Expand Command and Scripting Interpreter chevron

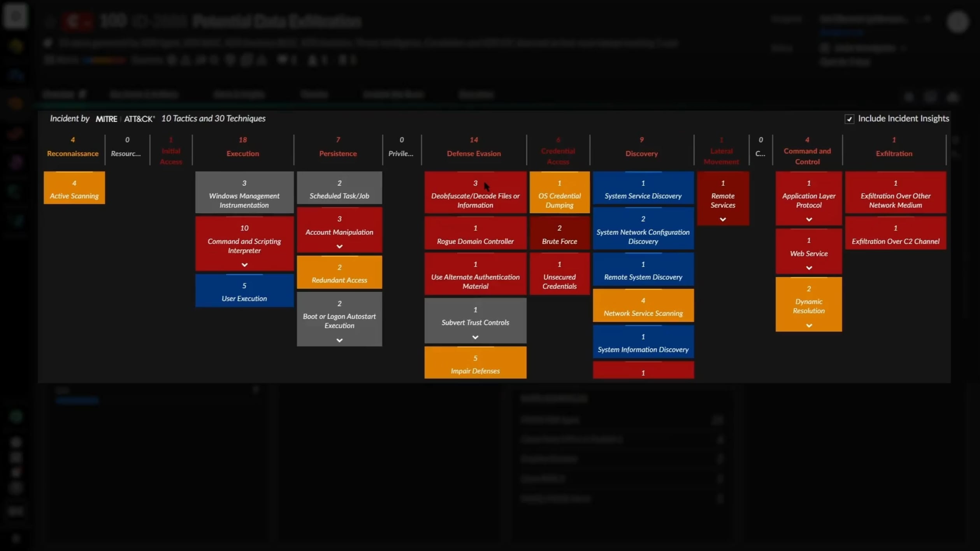coord(244,265)
